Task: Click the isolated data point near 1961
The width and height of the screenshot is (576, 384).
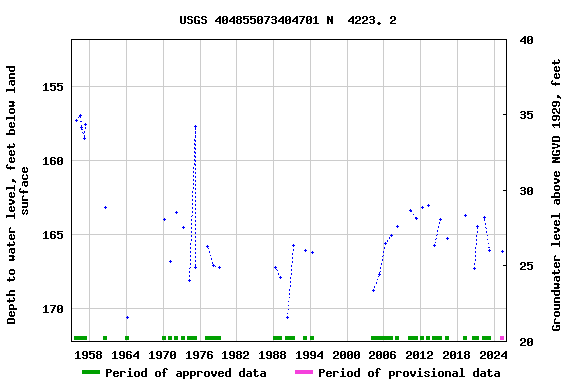Action: point(105,208)
